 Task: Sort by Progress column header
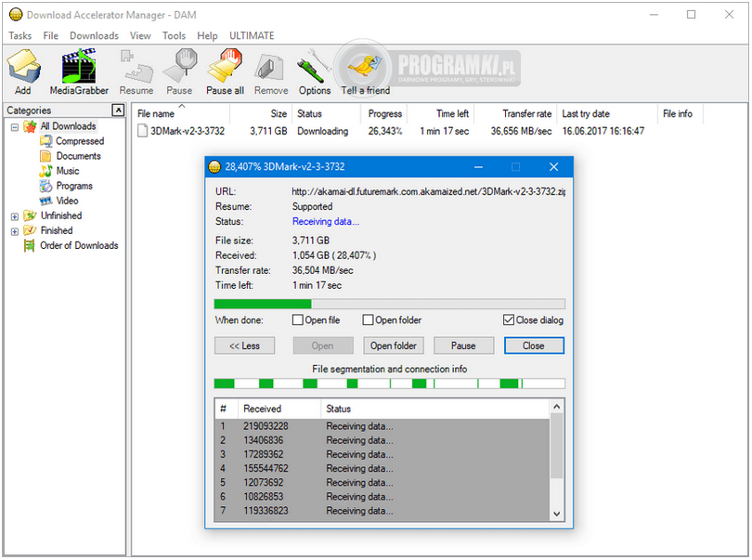tap(383, 113)
